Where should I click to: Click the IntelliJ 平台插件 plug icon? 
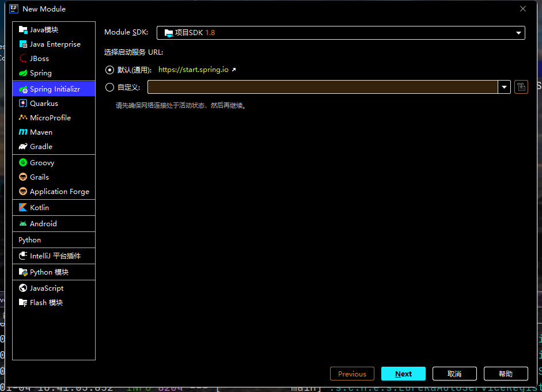(23, 256)
